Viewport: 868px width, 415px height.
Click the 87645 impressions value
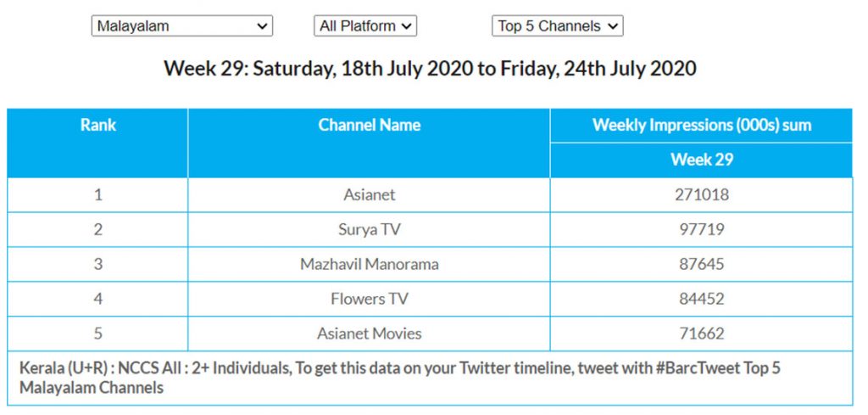701,264
